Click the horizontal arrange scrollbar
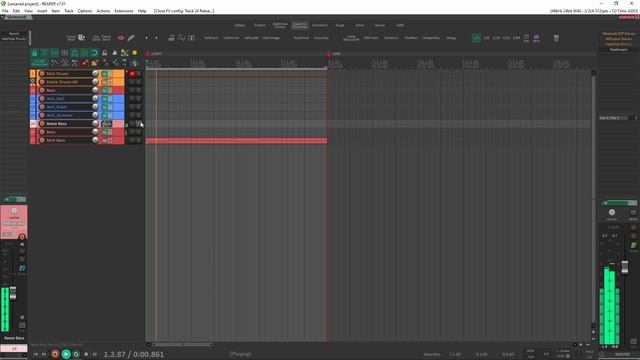 [182, 344]
